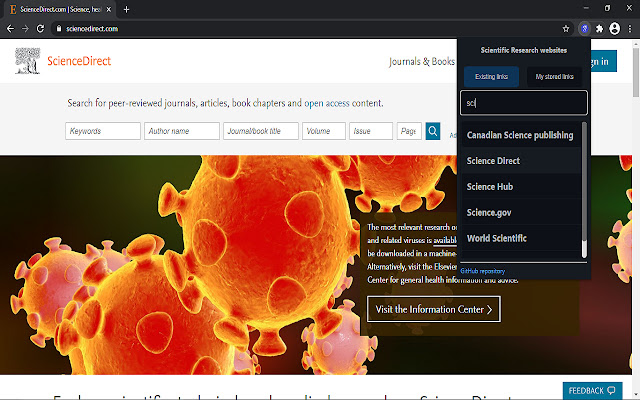
Task: Click in the Issue field
Action: point(371,131)
